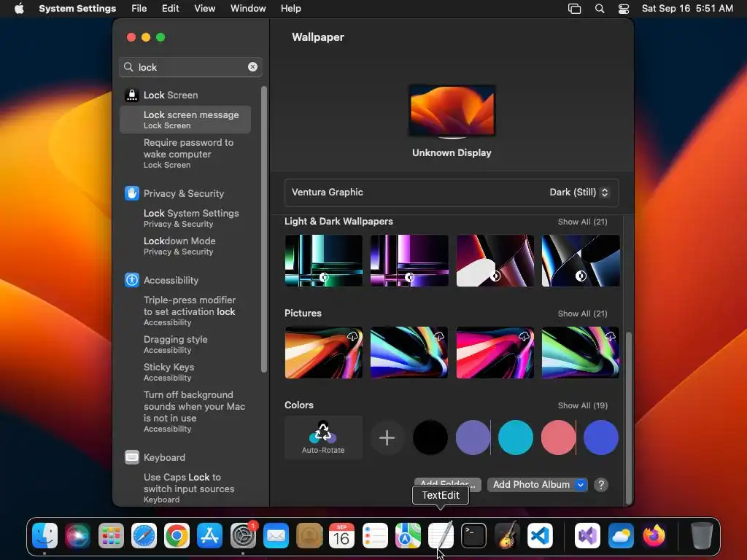
Task: Open Visual Studio Code in the Dock
Action: tap(540, 536)
